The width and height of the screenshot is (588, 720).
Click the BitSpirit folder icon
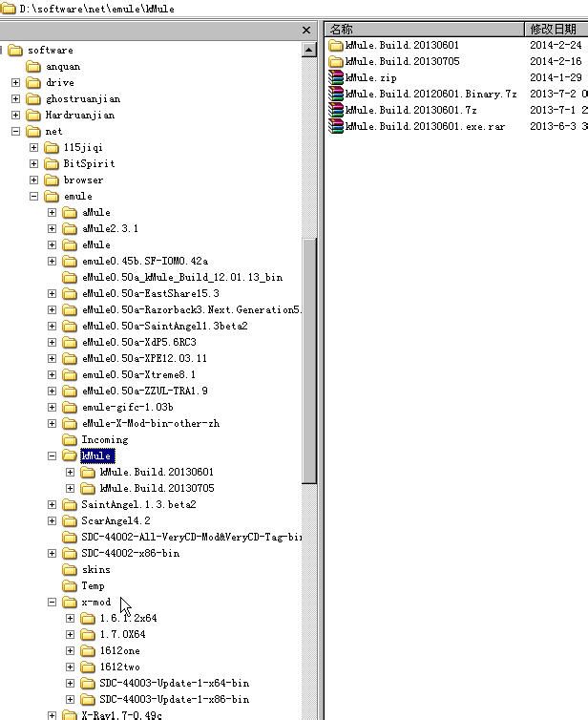[x=52, y=164]
